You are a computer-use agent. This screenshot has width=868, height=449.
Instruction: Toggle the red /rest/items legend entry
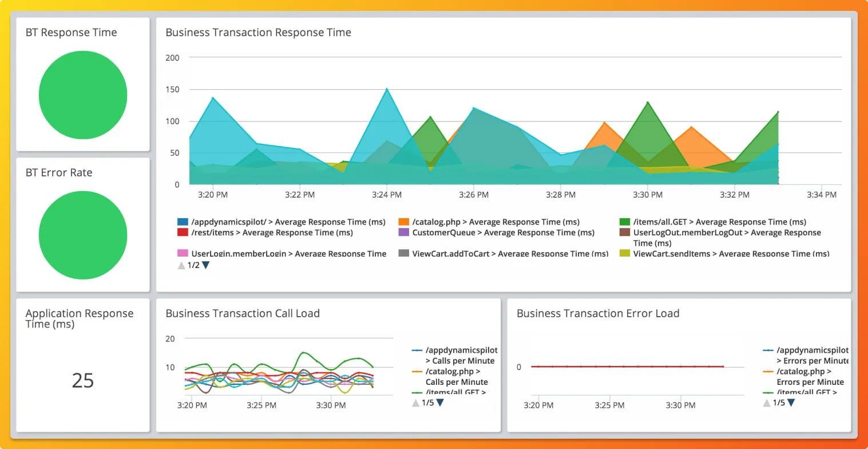265,233
